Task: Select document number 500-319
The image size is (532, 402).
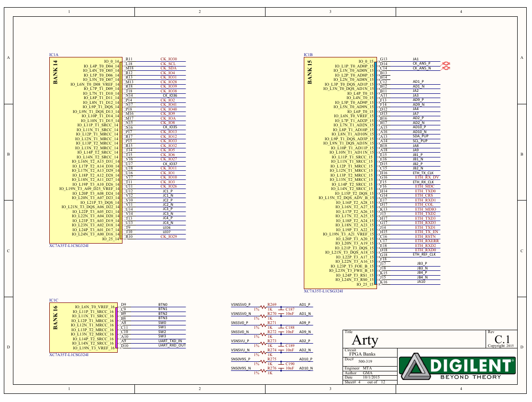Action: pos(365,362)
